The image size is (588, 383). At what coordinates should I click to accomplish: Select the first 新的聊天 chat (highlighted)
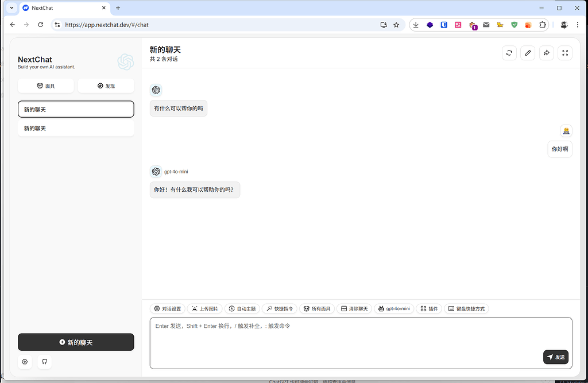click(76, 109)
